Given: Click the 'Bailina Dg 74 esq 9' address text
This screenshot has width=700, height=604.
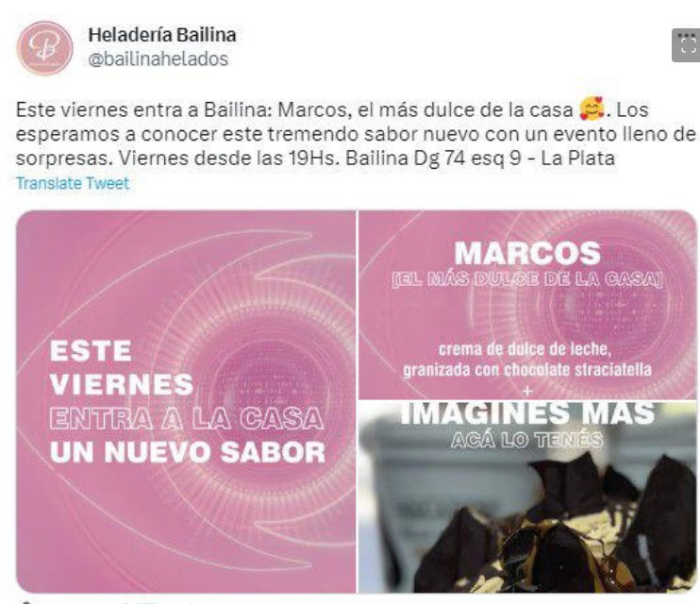Looking at the screenshot, I should click(x=433, y=159).
